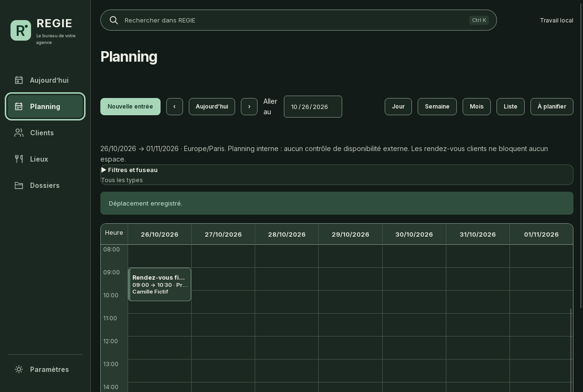This screenshot has width=583, height=392.
Task: Click the 31/10/2026 column header
Action: pos(478,234)
